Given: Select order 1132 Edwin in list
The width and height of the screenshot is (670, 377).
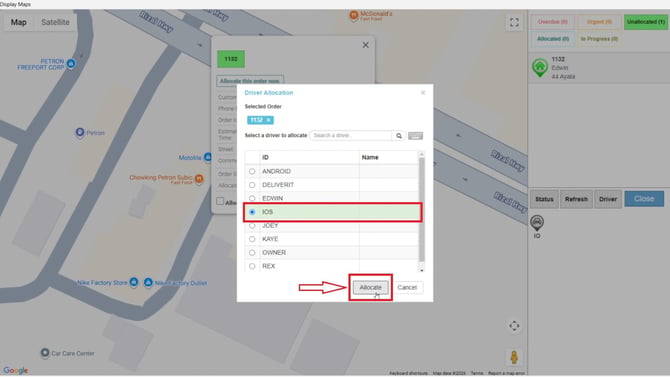Looking at the screenshot, I should click(599, 68).
